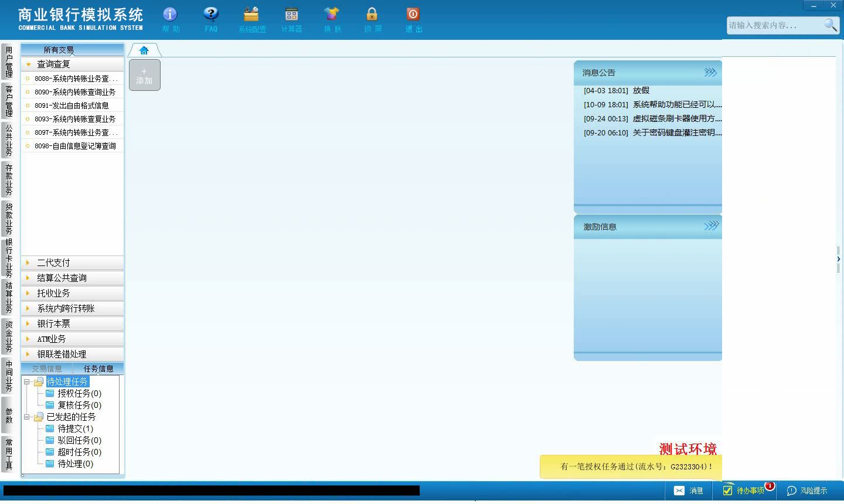Expand 消息公告 panel arrows
844x504 pixels.
pos(710,72)
